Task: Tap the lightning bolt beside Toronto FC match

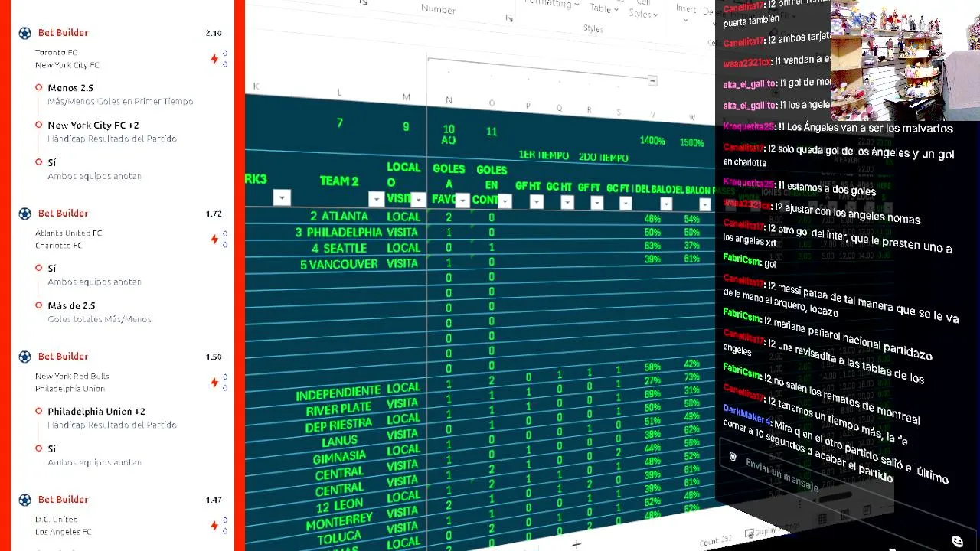Action: (x=214, y=59)
